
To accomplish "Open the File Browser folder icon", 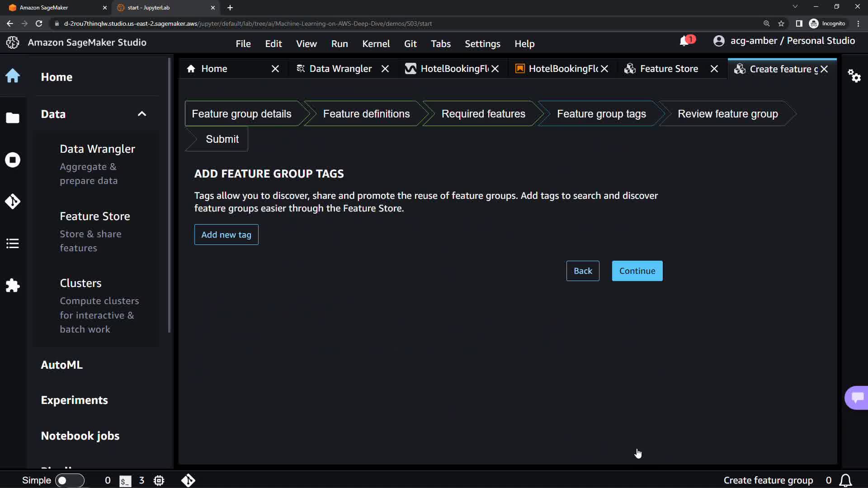I will [13, 118].
